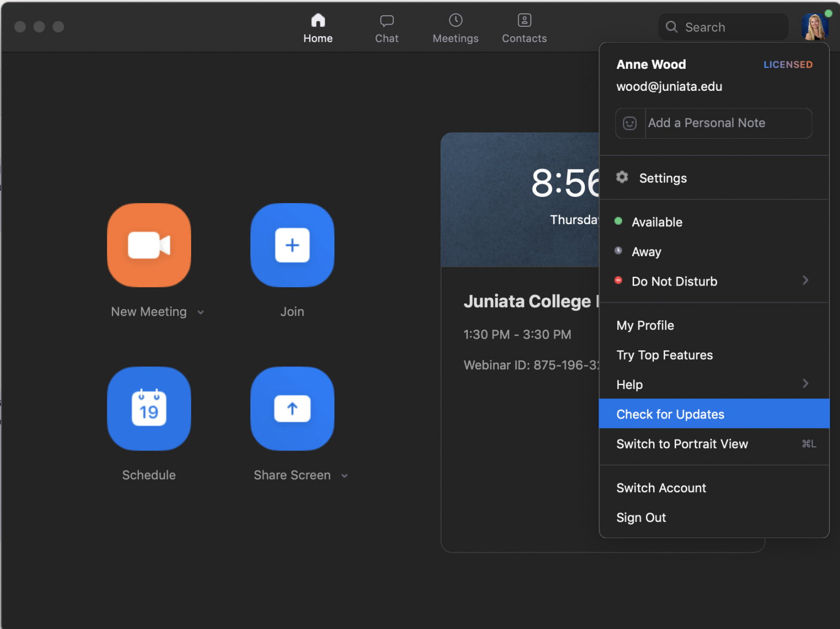
Task: Click the Webinar ID text
Action: [531, 365]
